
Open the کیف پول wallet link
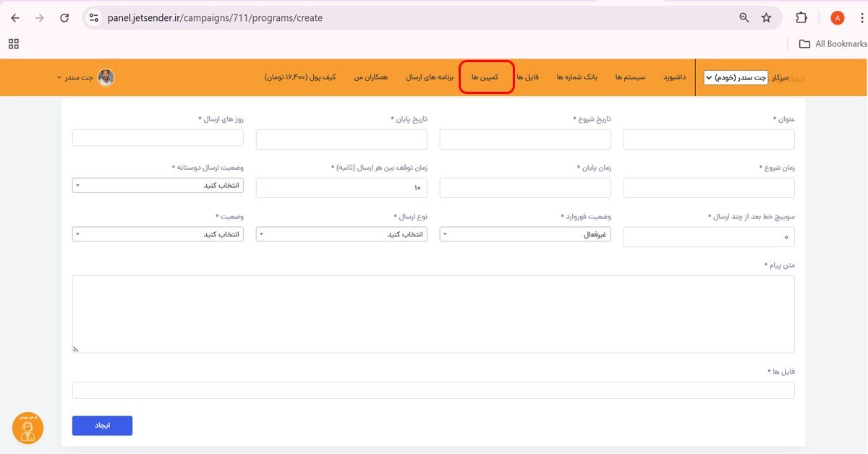pos(300,77)
